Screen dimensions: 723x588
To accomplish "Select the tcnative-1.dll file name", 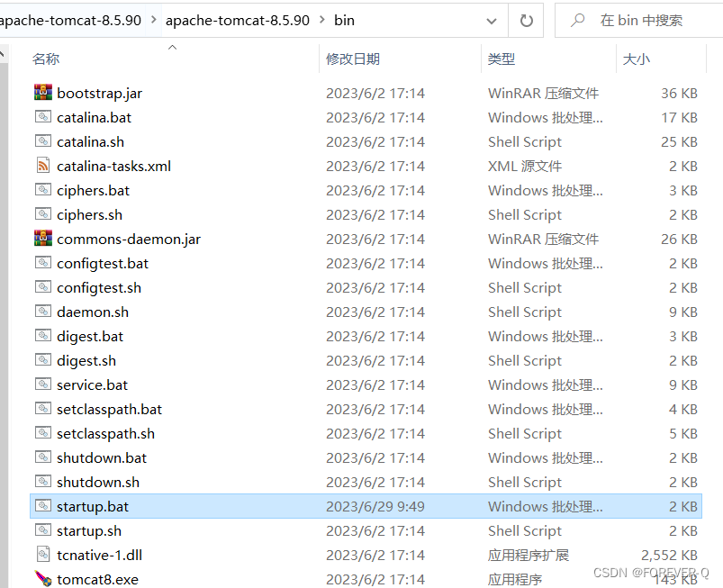I will pyautogui.click(x=99, y=555).
